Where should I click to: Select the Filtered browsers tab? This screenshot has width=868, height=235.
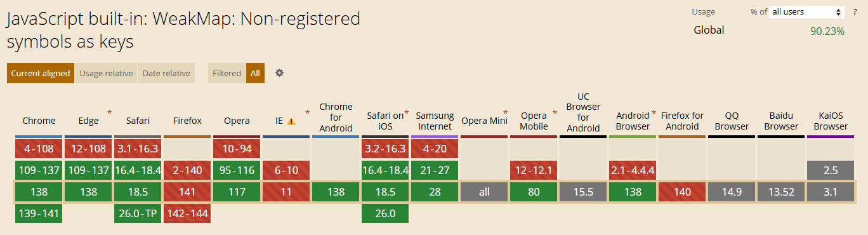point(227,73)
